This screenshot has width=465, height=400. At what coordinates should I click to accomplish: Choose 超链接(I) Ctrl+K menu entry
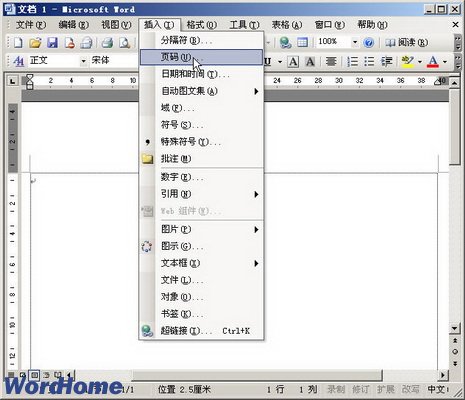coord(201,331)
